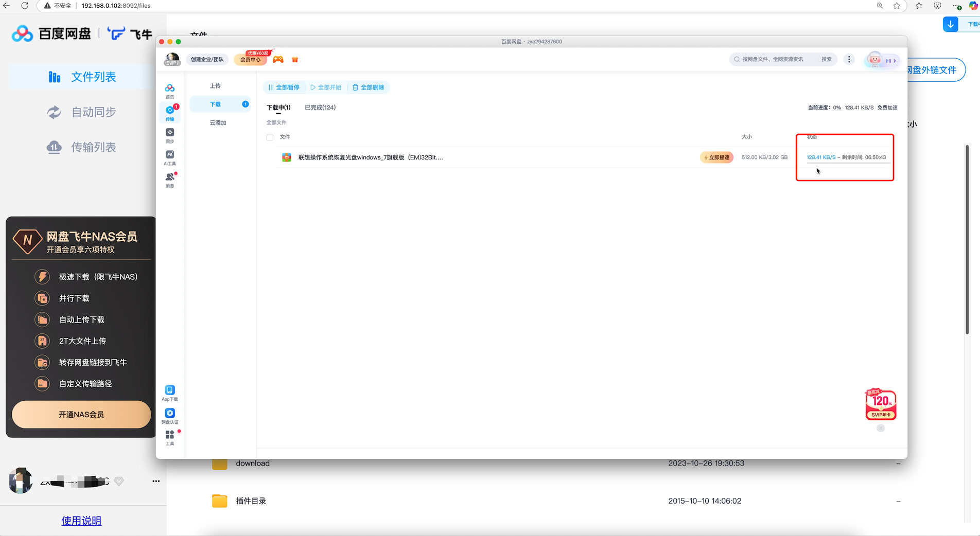The image size is (980, 536).
Task: Click 创建企业/团队 button
Action: tap(207, 60)
